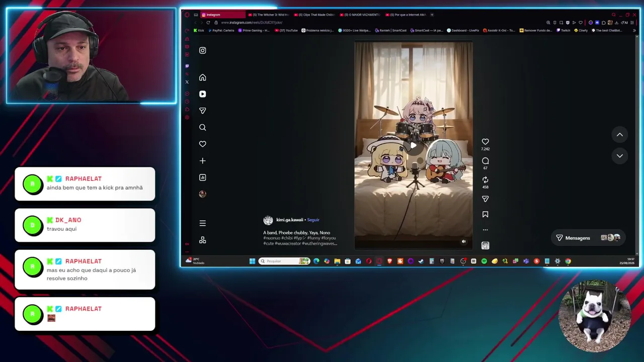
Task: Go to the next reel
Action: (619, 156)
